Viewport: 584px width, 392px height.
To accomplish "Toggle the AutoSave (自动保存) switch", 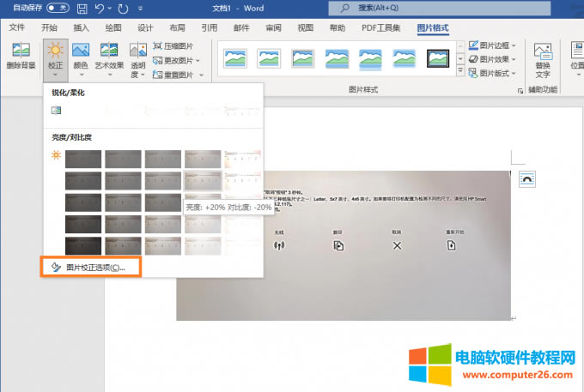I will coord(58,9).
